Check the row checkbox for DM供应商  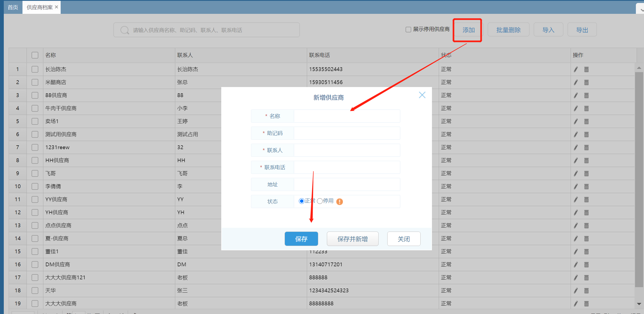(x=35, y=265)
